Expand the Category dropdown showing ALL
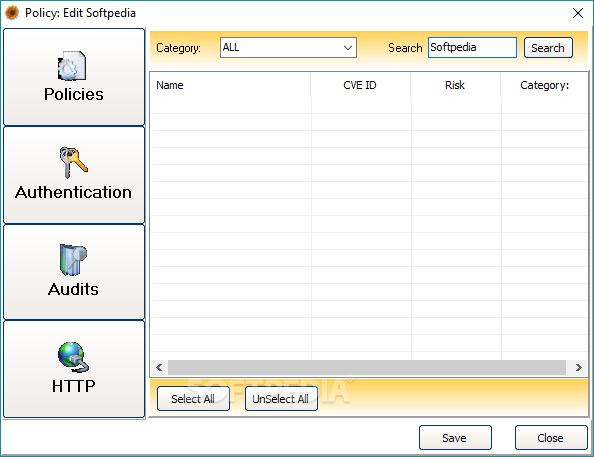The height and width of the screenshot is (457, 594). (x=288, y=48)
